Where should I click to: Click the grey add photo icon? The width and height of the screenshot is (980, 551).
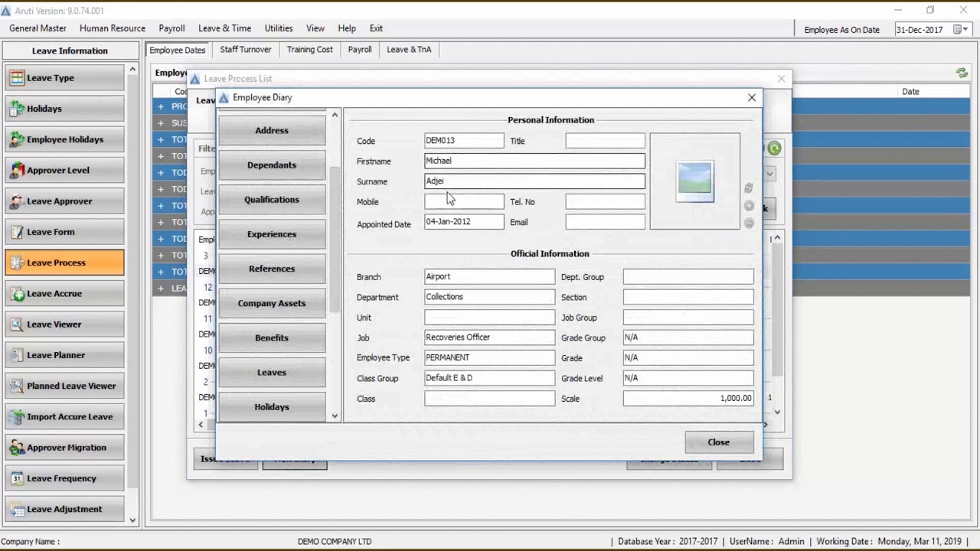tap(749, 206)
